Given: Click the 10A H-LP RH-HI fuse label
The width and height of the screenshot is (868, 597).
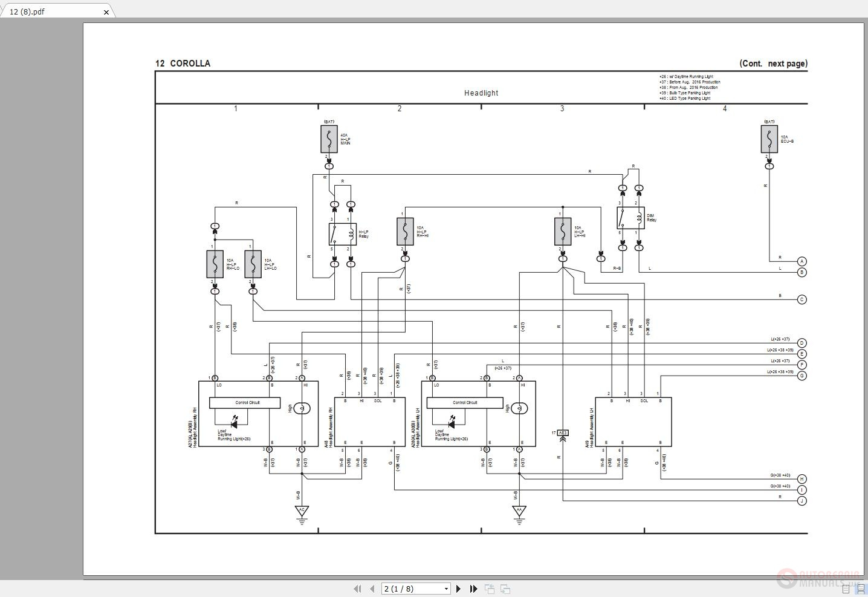Looking at the screenshot, I should pyautogui.click(x=422, y=232).
